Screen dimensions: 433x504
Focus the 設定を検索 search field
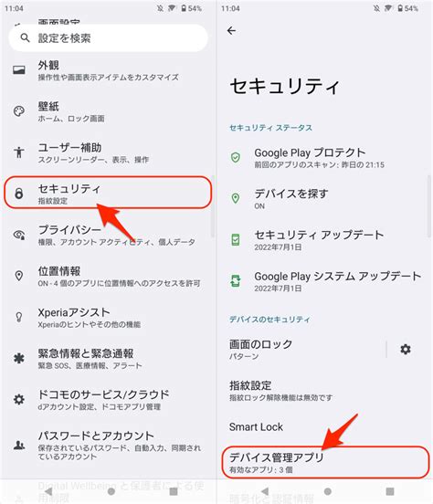click(108, 38)
